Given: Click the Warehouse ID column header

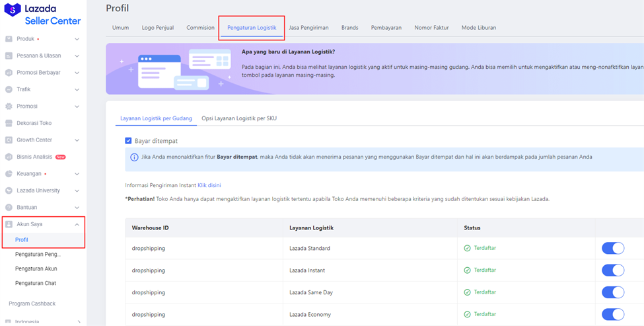Looking at the screenshot, I should (151, 227).
